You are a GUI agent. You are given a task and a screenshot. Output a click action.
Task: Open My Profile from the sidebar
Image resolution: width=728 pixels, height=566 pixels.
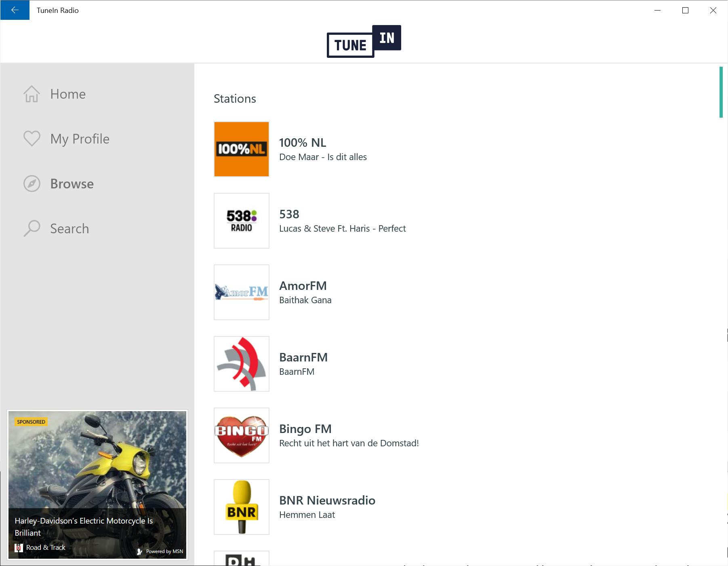(80, 139)
